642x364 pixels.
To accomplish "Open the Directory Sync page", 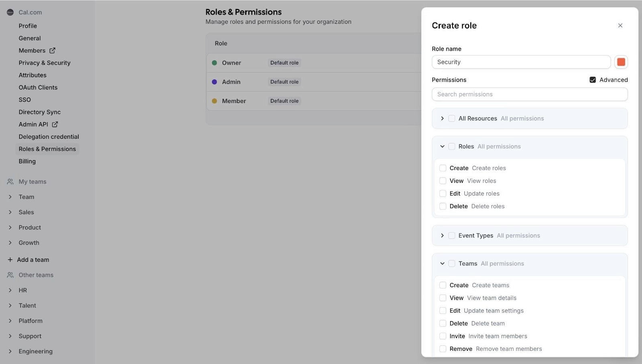I will coord(39,112).
